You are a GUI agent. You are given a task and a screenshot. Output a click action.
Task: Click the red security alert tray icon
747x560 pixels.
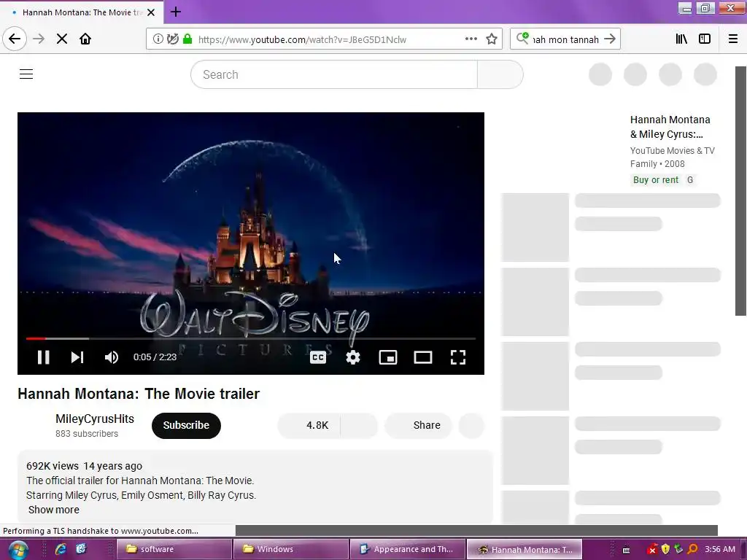click(x=653, y=550)
